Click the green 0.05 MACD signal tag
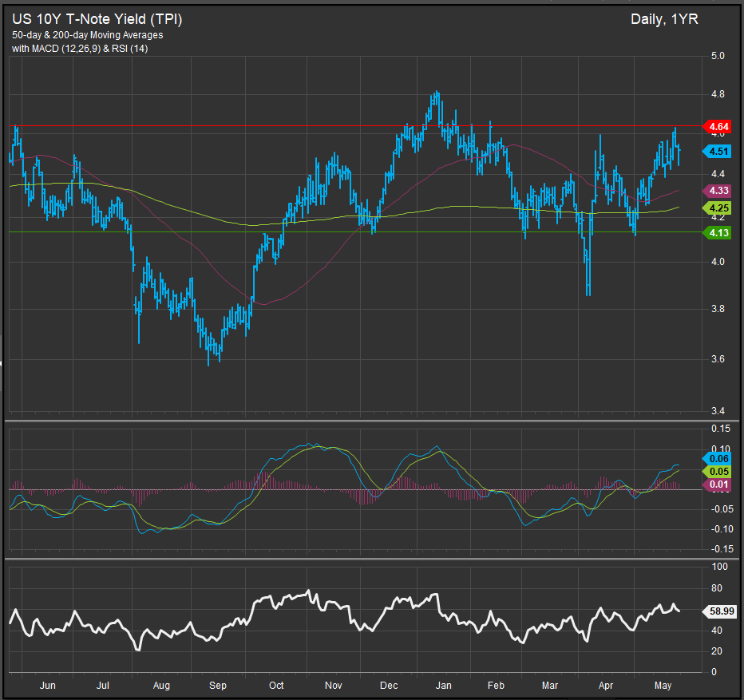 (x=718, y=472)
